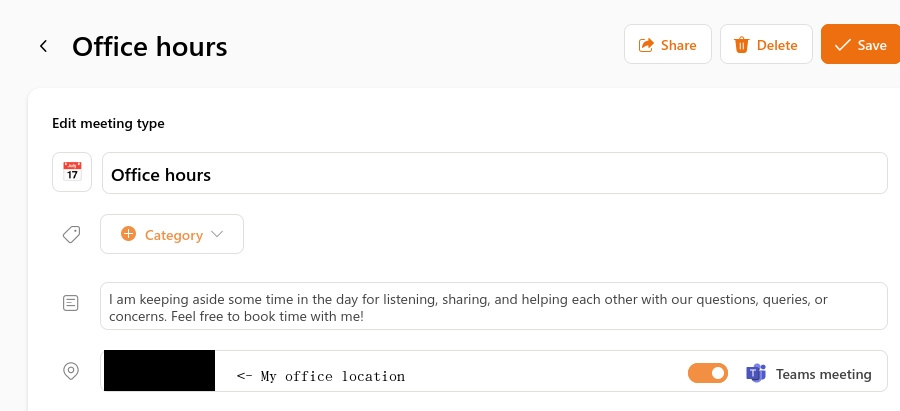Viewport: 900px width, 411px height.
Task: Click the description lines icon
Action: click(x=71, y=302)
